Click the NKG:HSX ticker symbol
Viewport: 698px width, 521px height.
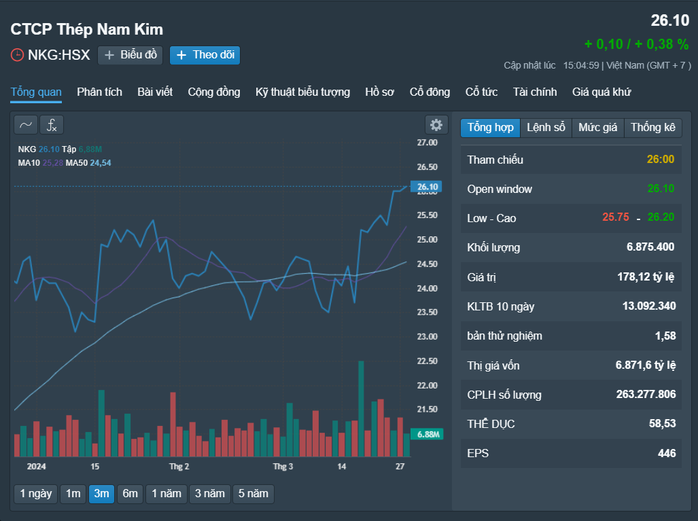[x=59, y=55]
